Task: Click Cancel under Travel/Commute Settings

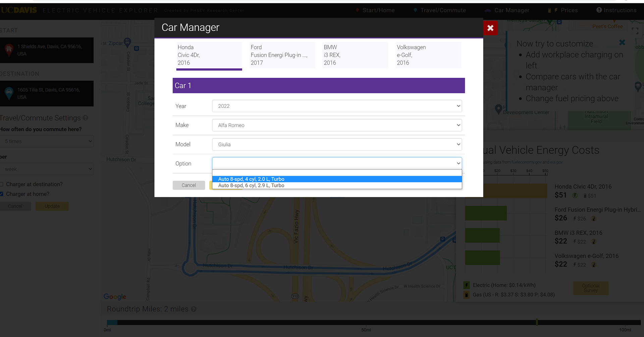Action: pyautogui.click(x=15, y=206)
